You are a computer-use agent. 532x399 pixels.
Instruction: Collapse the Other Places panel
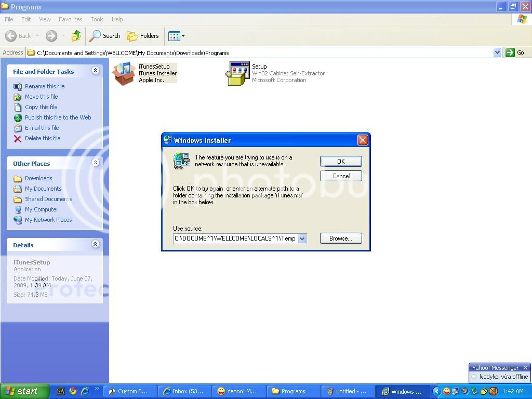click(96, 163)
